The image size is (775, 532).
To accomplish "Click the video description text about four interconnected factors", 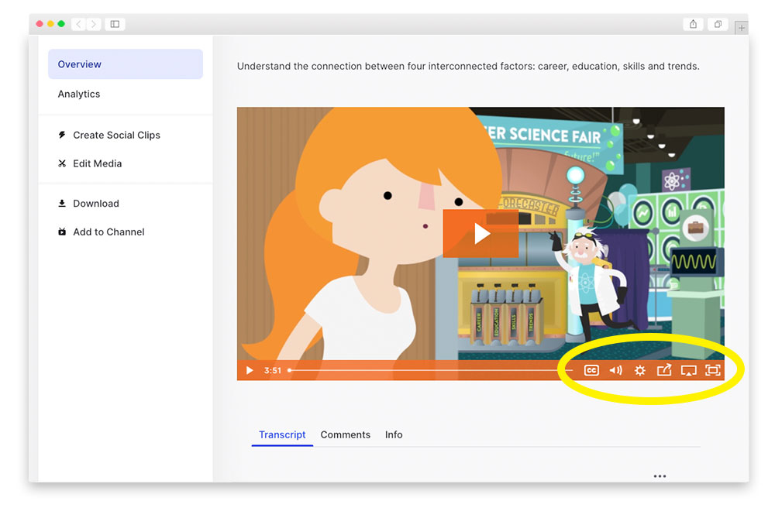I will point(468,66).
